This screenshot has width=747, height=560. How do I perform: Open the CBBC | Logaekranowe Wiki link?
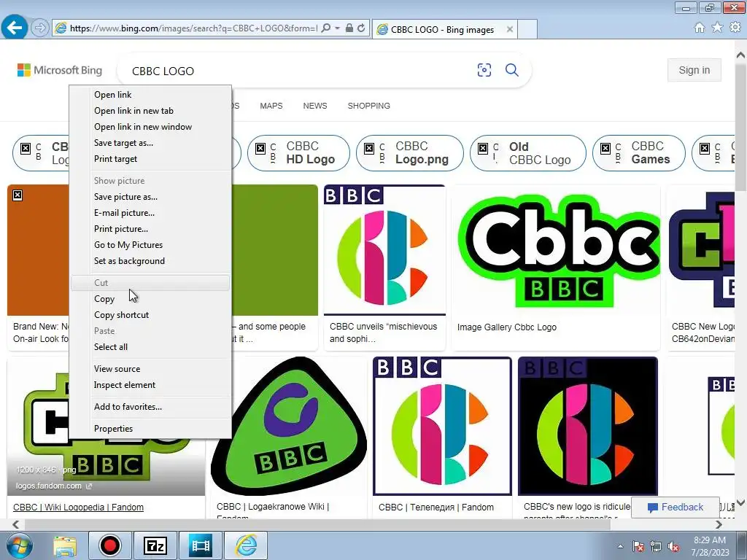tap(273, 507)
